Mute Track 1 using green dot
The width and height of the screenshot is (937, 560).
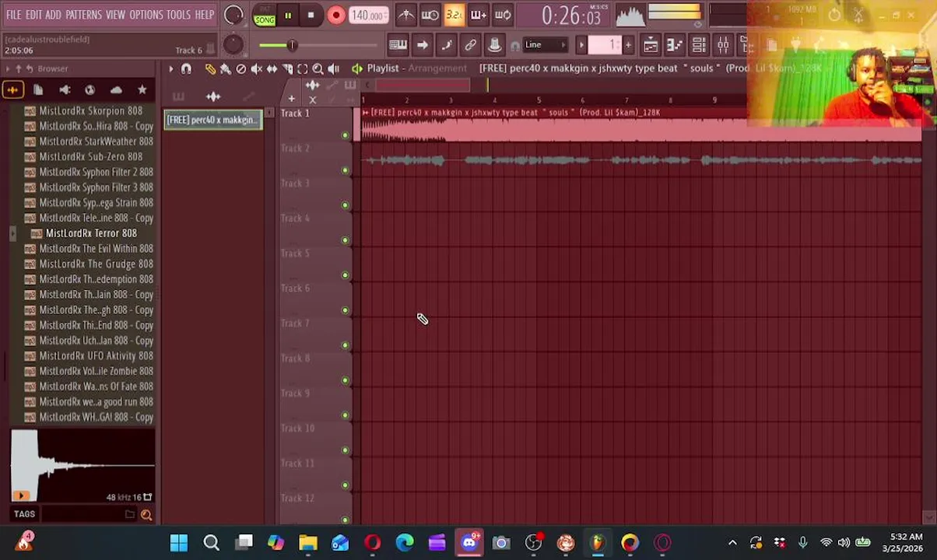pyautogui.click(x=346, y=135)
